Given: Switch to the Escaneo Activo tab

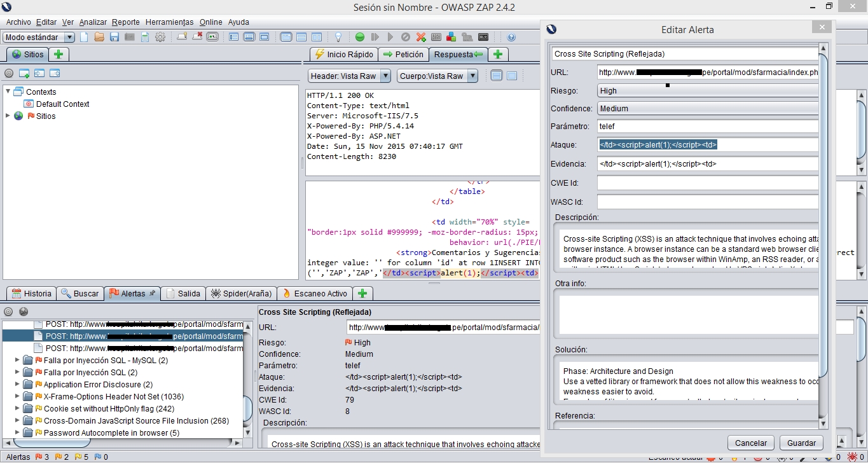Looking at the screenshot, I should [315, 293].
